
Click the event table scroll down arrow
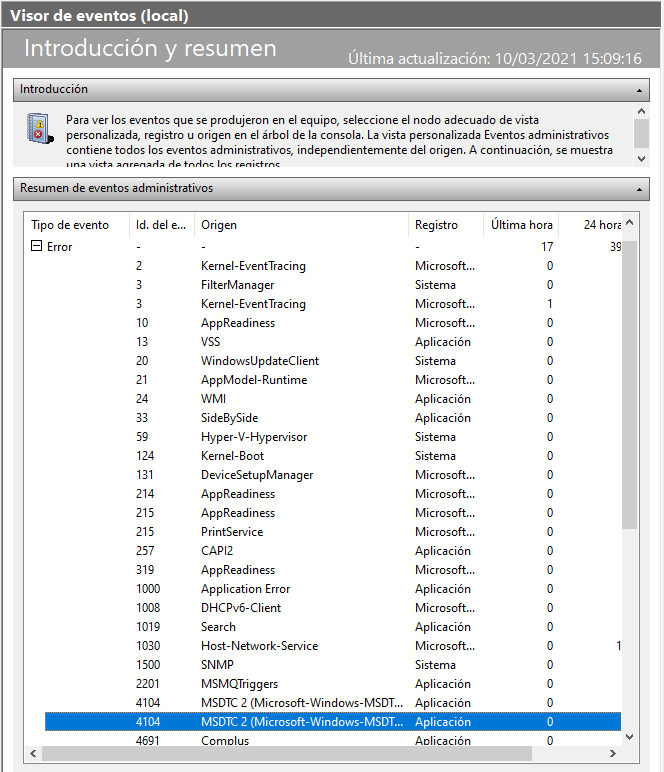tap(630, 737)
